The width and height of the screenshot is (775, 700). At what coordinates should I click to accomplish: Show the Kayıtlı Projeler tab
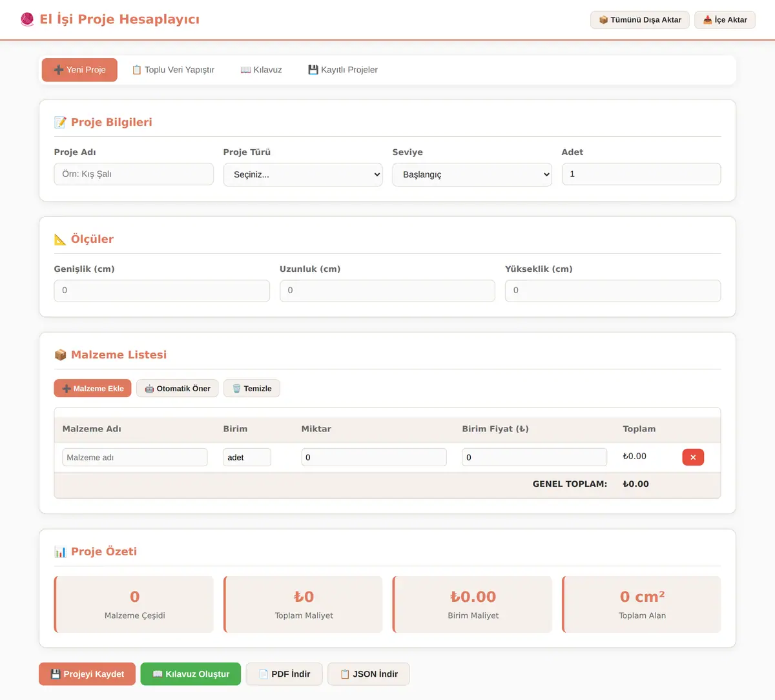click(x=343, y=70)
